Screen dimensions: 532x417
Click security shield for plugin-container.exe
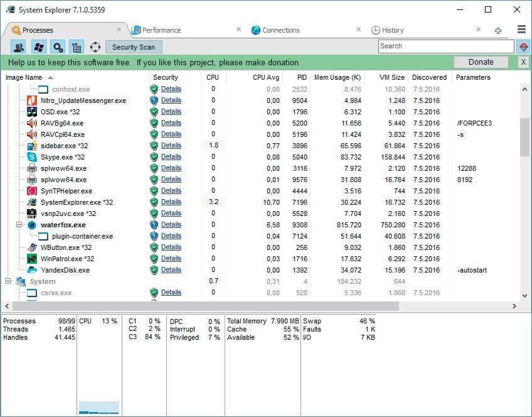click(154, 236)
